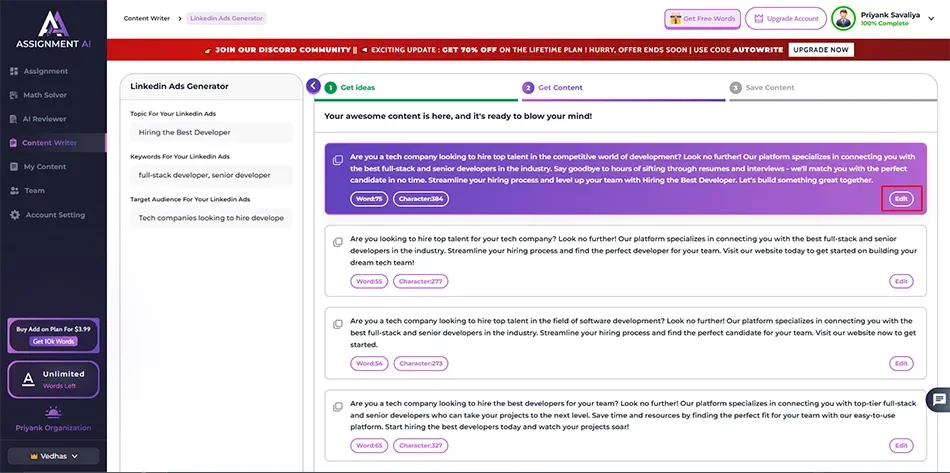Click the Upgrade Now banner button
This screenshot has height=473, width=950.
[820, 49]
